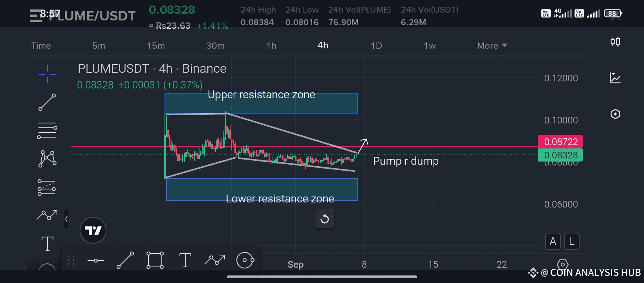Image resolution: width=644 pixels, height=283 pixels.
Task: Switch to the 1D timeframe tab
Action: tap(376, 46)
